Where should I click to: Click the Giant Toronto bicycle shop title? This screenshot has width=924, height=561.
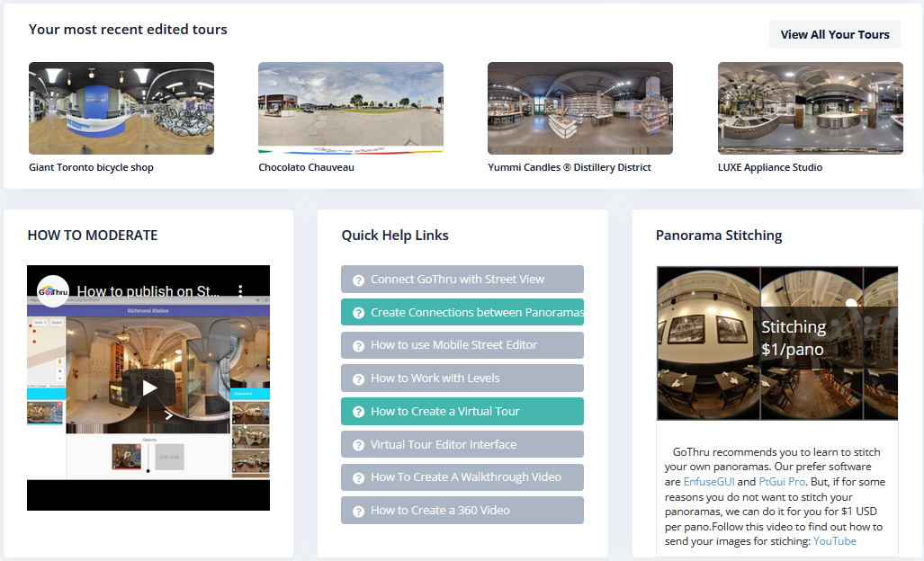click(92, 167)
